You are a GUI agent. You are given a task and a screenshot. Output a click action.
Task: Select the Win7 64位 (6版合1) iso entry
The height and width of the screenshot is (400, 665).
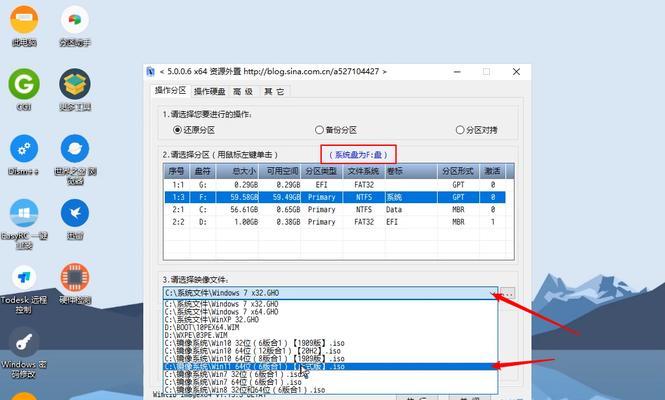pos(330,382)
